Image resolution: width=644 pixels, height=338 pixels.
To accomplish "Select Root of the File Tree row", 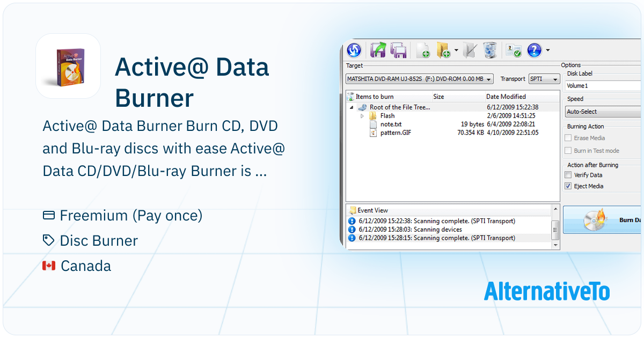I will pos(452,107).
